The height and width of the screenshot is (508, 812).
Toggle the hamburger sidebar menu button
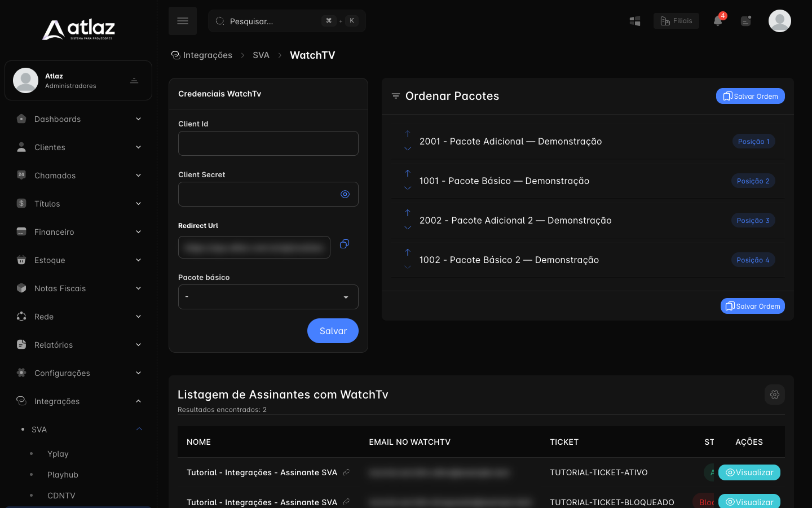[183, 21]
